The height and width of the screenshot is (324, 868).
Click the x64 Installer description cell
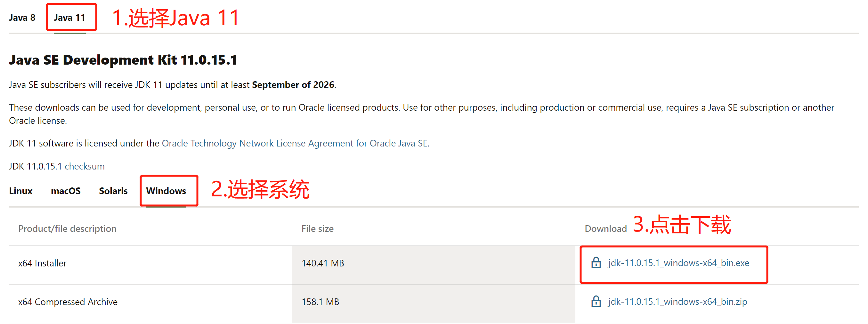pos(43,263)
